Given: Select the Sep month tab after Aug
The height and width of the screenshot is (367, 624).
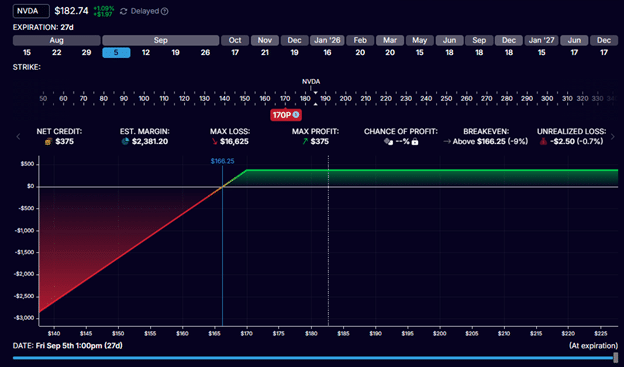Looking at the screenshot, I should click(x=161, y=40).
